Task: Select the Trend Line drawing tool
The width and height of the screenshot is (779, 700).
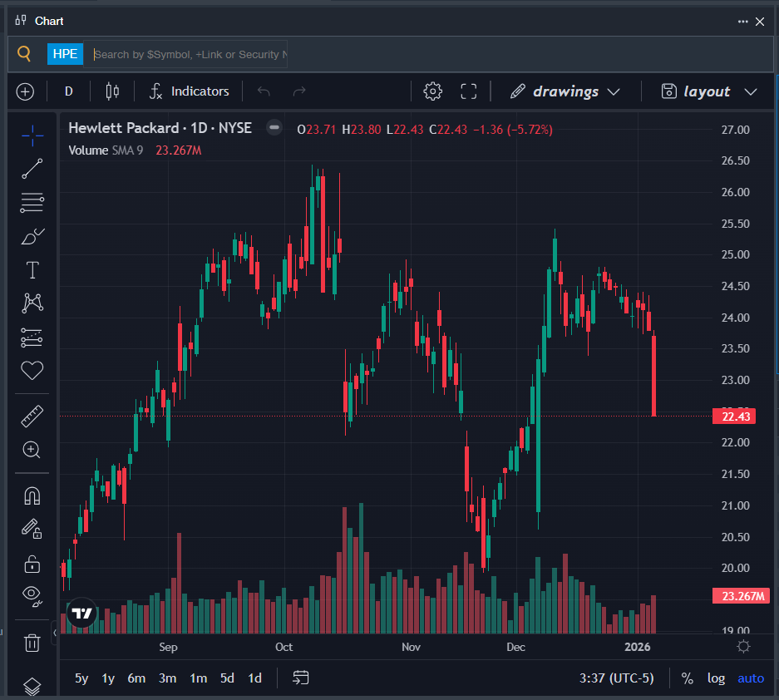Action: (x=32, y=169)
